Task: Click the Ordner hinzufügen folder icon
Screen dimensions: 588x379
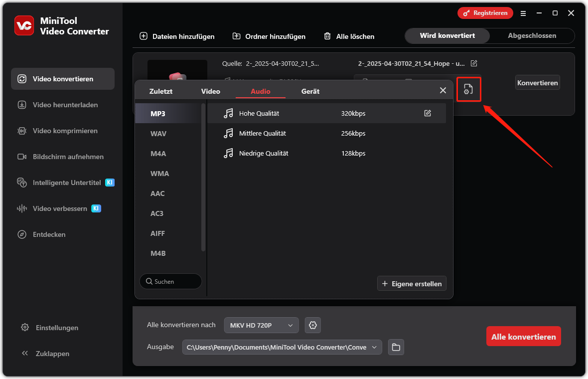Action: pos(236,36)
